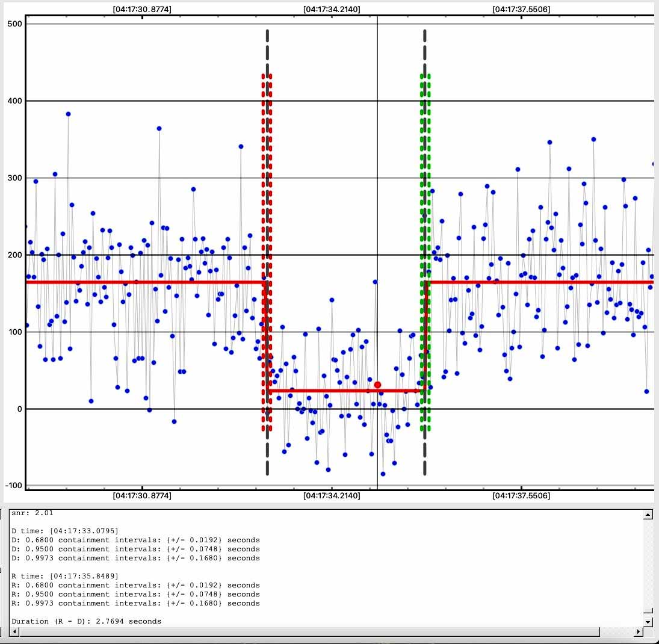
Task: Click the 'Duration (R - D): 2.7694 seconds' line
Action: tap(86, 621)
